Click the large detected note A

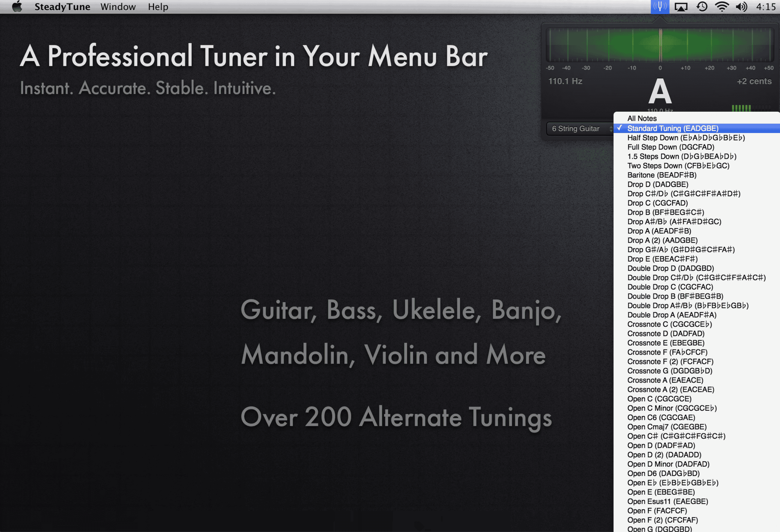pyautogui.click(x=660, y=91)
